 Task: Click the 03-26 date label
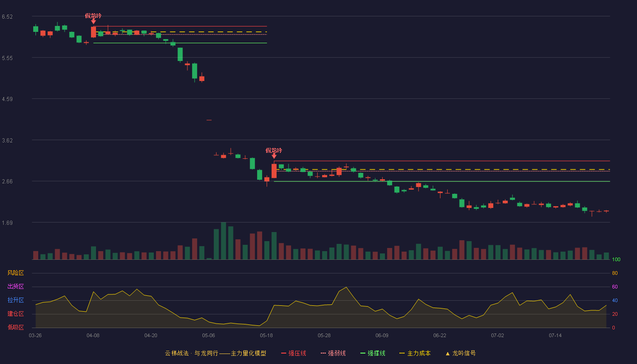click(35, 335)
